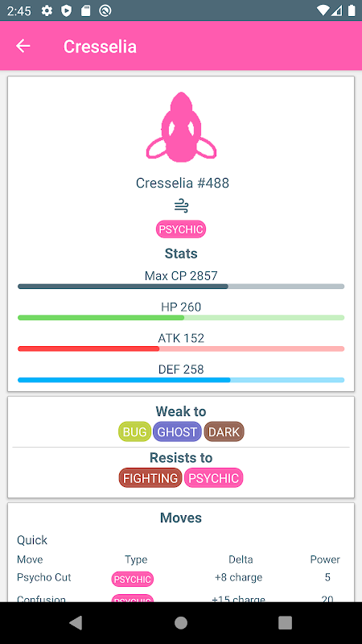
Task: Tap the pink Cresselia silhouette image
Action: tap(181, 127)
